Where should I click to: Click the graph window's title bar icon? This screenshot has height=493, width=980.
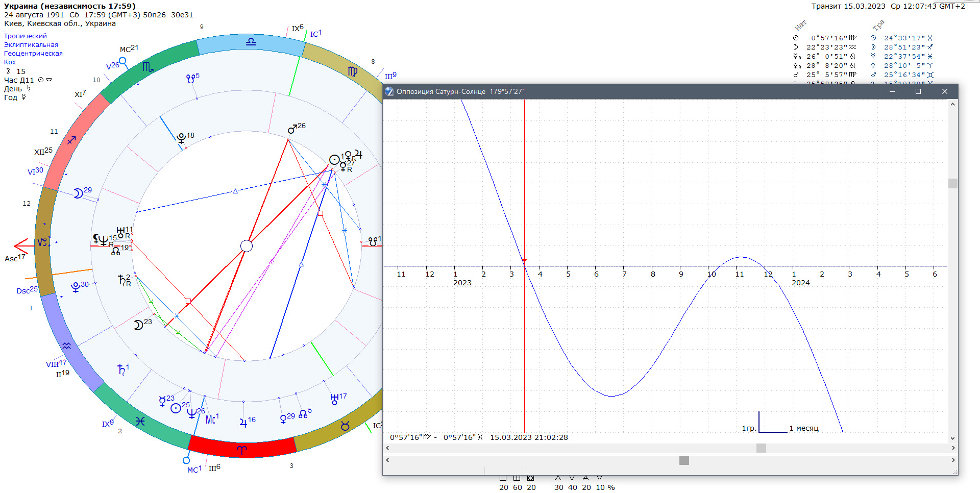[389, 91]
